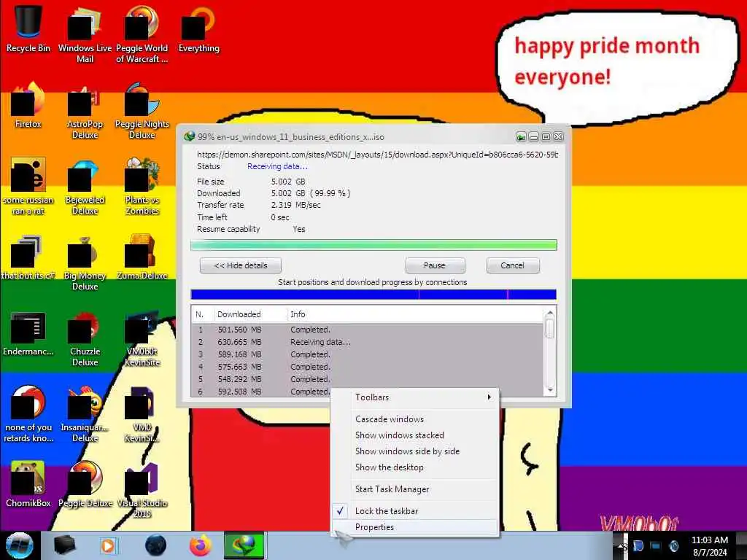Select connection row with 589.168 MB
Image resolution: width=747 pixels, height=560 pixels.
point(367,354)
